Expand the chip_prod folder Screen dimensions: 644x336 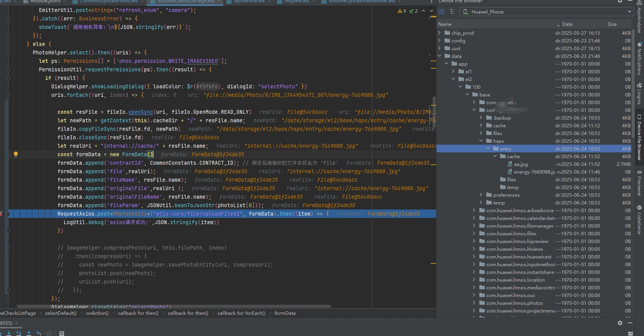pos(440,33)
